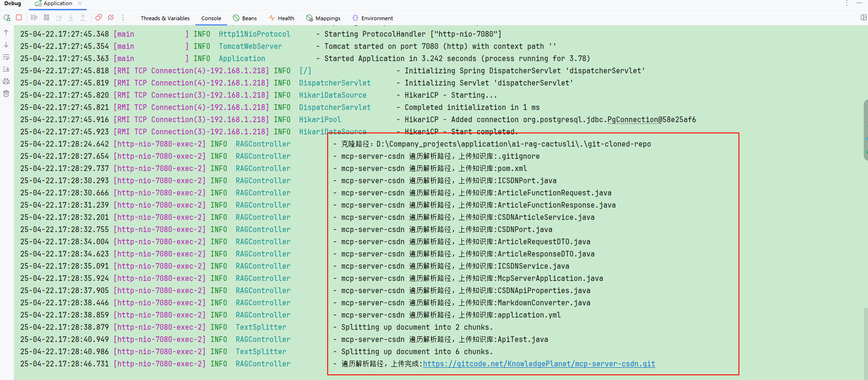Click the 17:28:46.731 timestamp
The width and height of the screenshot is (868, 380).
tap(64, 364)
